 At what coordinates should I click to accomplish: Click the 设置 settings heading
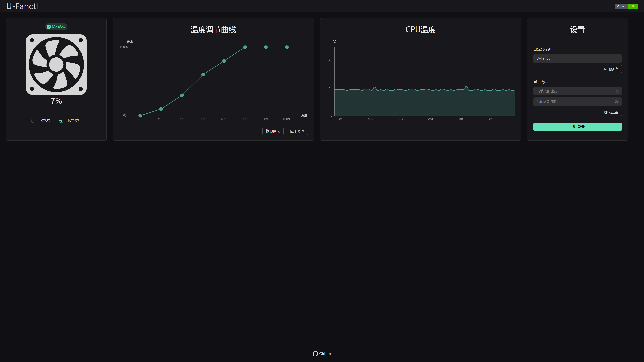[x=577, y=29]
